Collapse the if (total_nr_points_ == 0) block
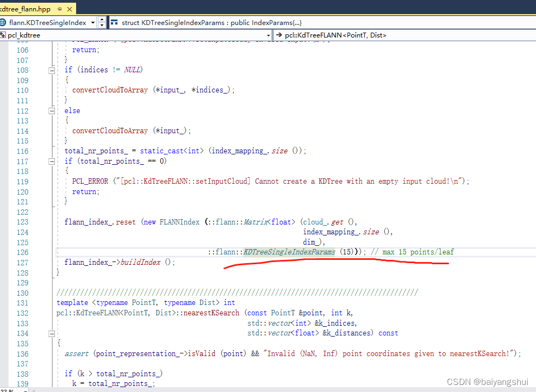This screenshot has width=536, height=392. point(52,161)
